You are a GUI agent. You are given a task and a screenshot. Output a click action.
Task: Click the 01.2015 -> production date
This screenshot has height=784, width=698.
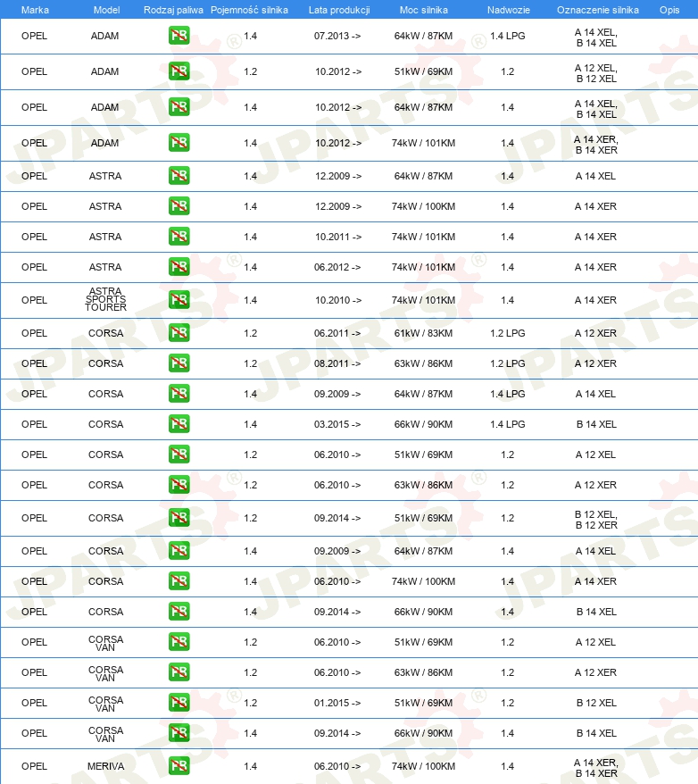(337, 703)
